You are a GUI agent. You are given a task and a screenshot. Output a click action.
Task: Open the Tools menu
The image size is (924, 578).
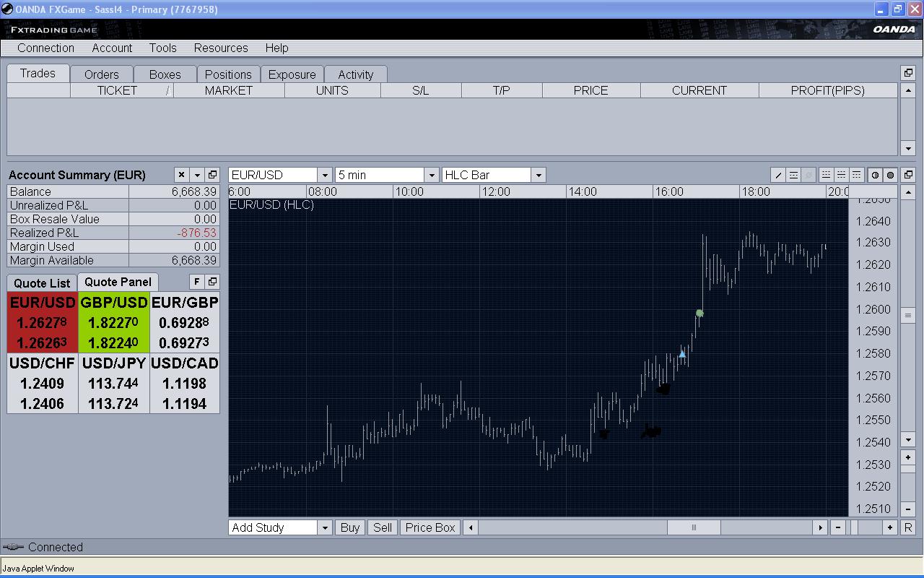[x=162, y=48]
